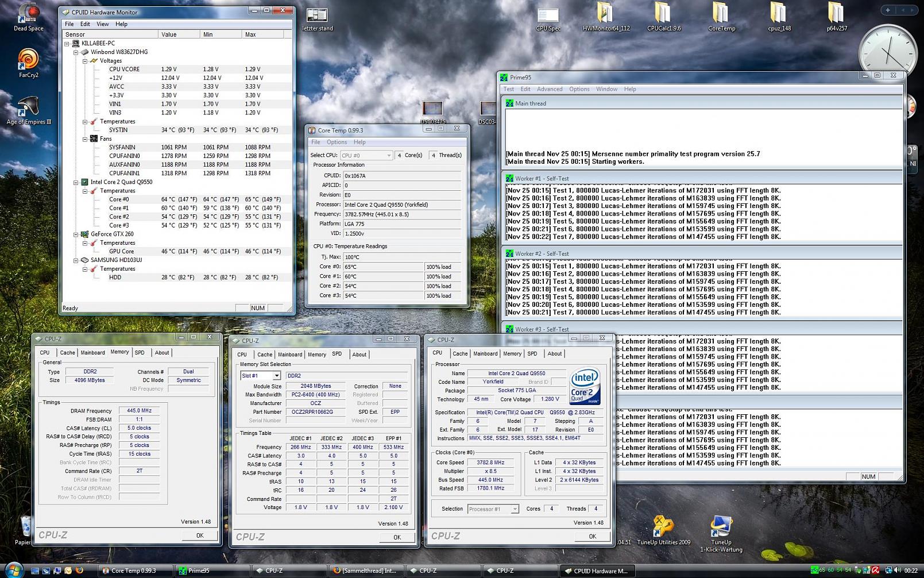
Task: Click the sidebar add-gadget plus button
Action: click(887, 10)
